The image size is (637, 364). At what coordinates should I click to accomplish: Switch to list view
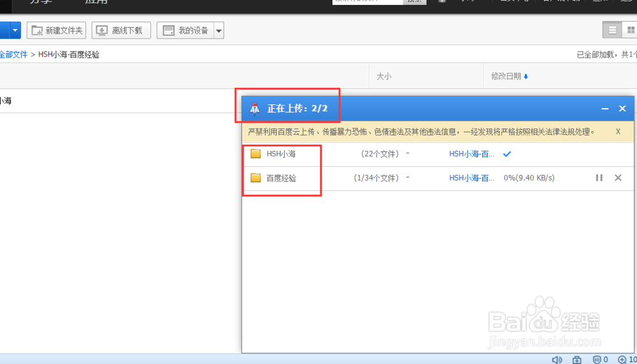click(x=612, y=30)
